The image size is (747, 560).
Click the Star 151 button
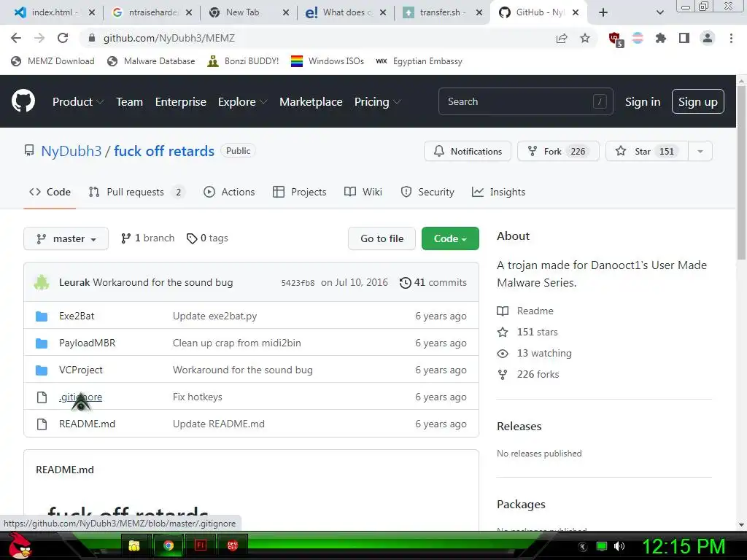[x=647, y=152]
